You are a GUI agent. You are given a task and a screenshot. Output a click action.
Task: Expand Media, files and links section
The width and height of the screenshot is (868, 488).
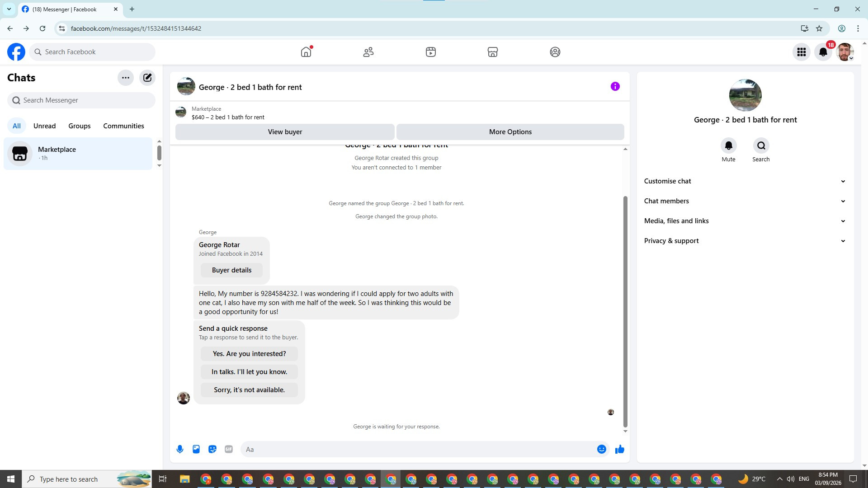tap(745, 221)
